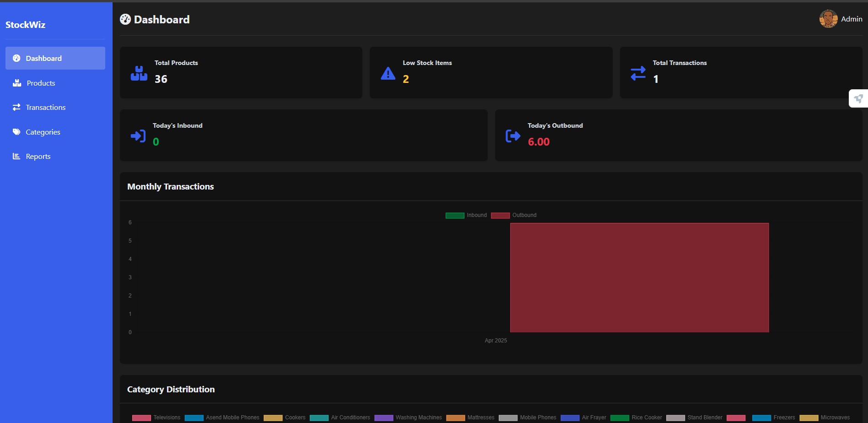
Task: Click the Today's Outbound label
Action: (x=555, y=125)
